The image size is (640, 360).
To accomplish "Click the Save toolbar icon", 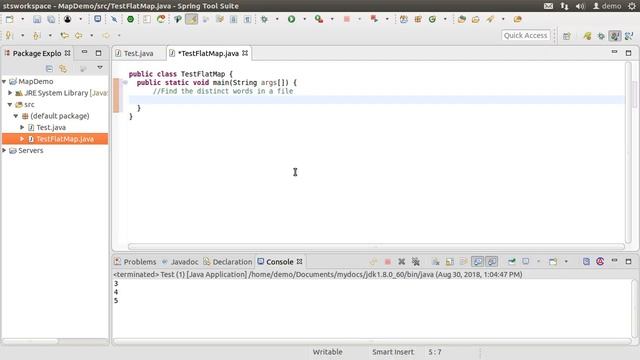I will point(37,19).
